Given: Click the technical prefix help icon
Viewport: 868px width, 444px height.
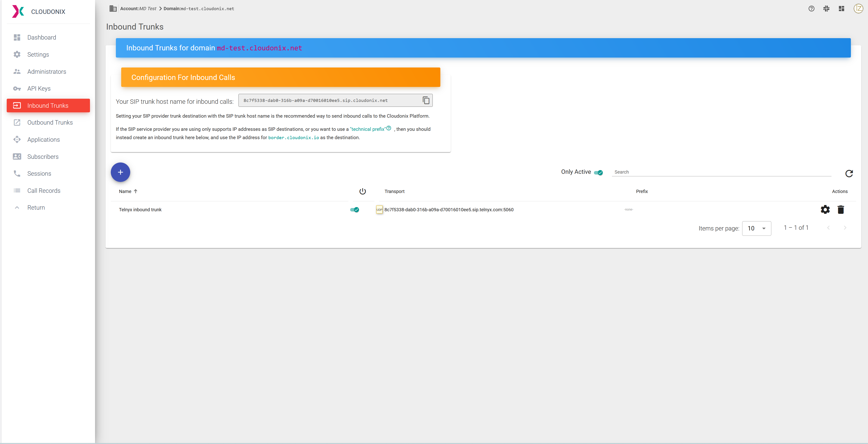Looking at the screenshot, I should point(389,128).
